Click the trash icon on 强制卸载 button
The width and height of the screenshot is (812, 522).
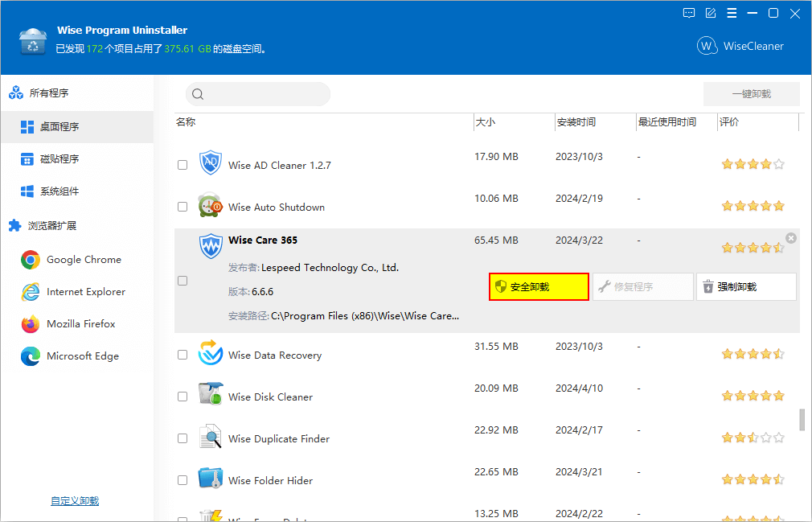(x=708, y=286)
